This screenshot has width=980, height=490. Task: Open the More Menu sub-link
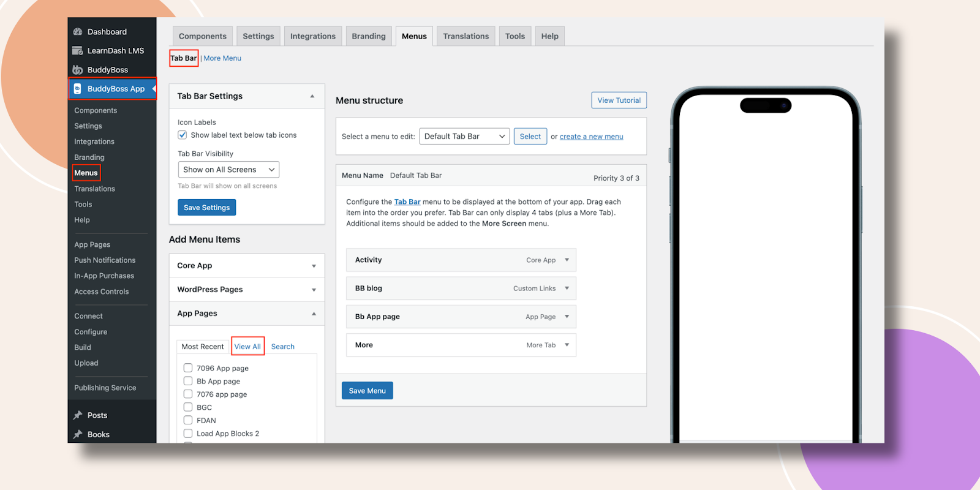pyautogui.click(x=222, y=58)
